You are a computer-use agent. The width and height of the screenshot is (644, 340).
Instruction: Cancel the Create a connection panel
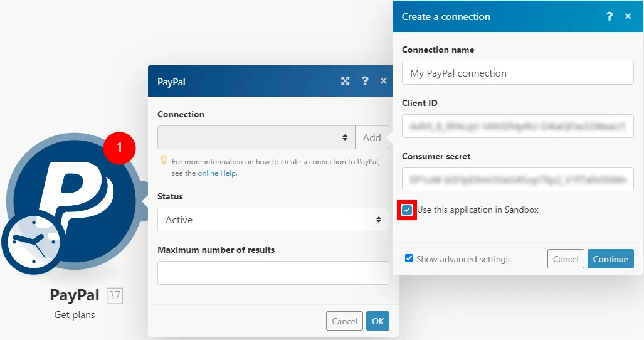(566, 259)
